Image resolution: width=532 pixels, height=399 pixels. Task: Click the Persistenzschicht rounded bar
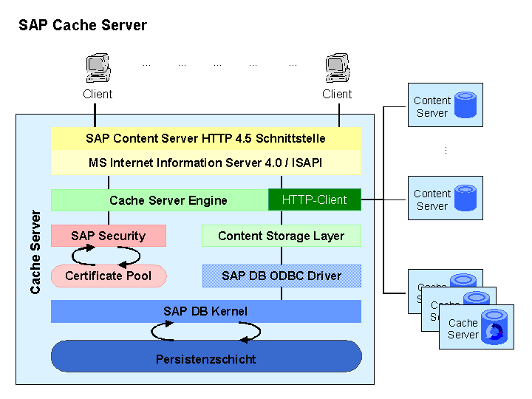click(x=206, y=356)
